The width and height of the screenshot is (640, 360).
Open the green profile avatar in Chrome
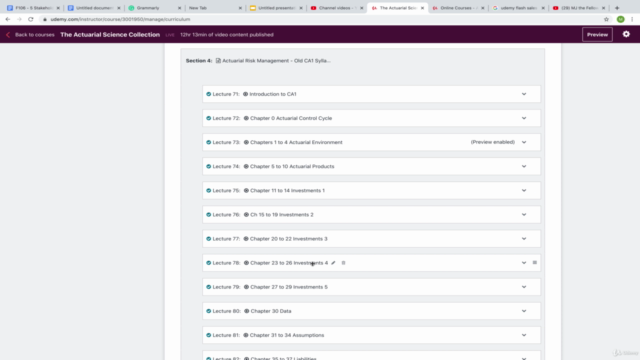click(x=620, y=19)
